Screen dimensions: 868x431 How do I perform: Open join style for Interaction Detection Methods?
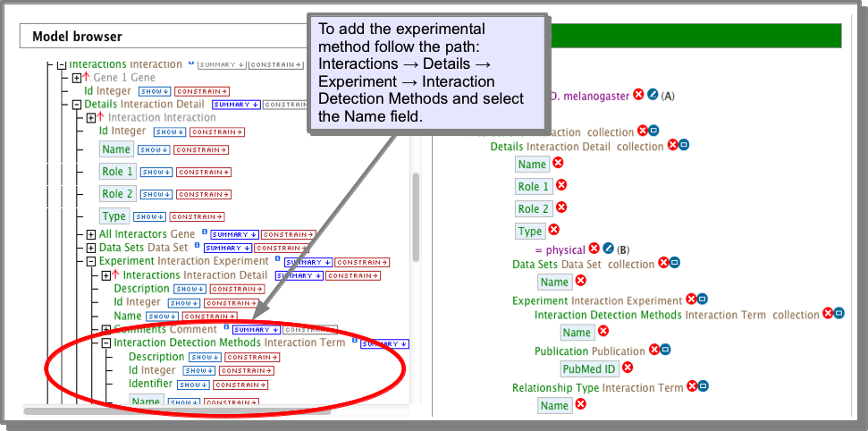[x=839, y=314]
